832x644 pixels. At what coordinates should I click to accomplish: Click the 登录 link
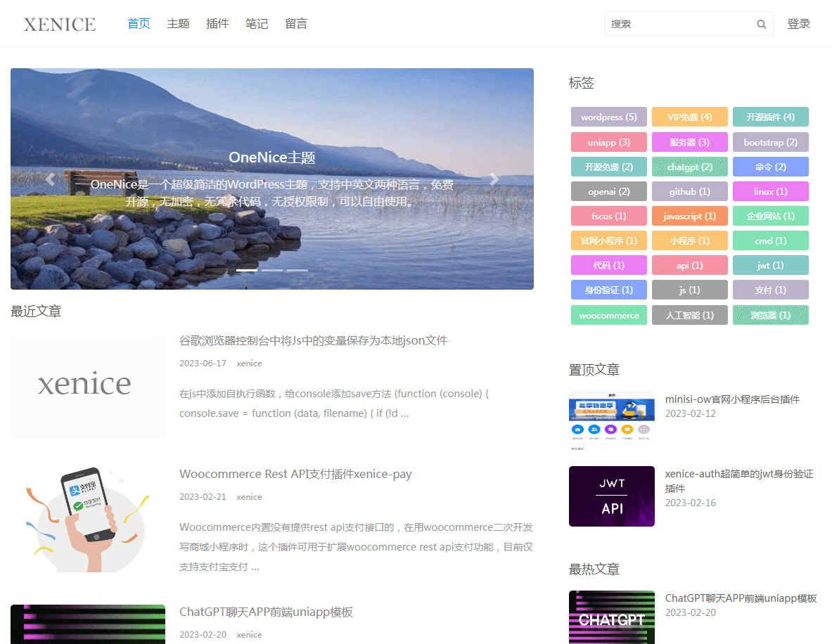point(799,23)
